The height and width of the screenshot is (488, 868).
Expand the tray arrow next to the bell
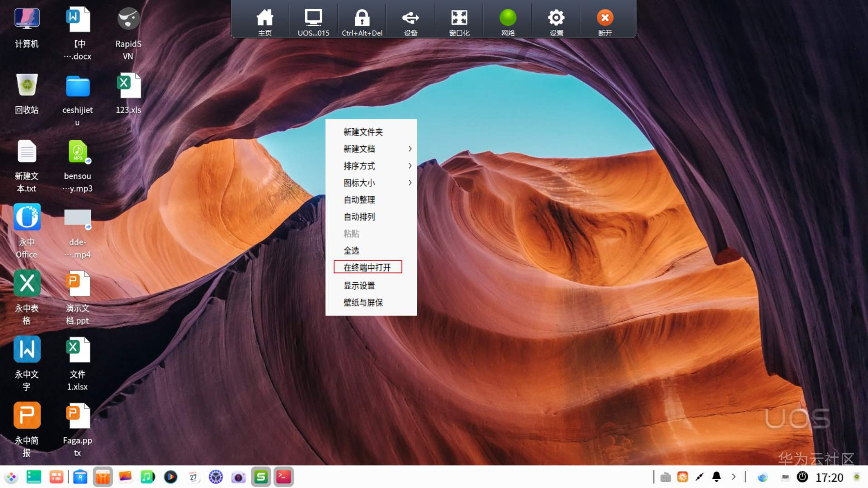pyautogui.click(x=733, y=477)
